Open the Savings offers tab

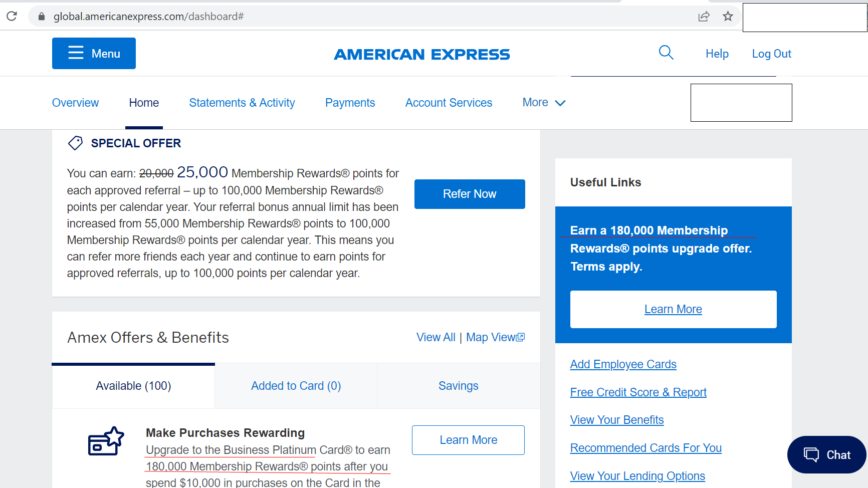pyautogui.click(x=458, y=386)
